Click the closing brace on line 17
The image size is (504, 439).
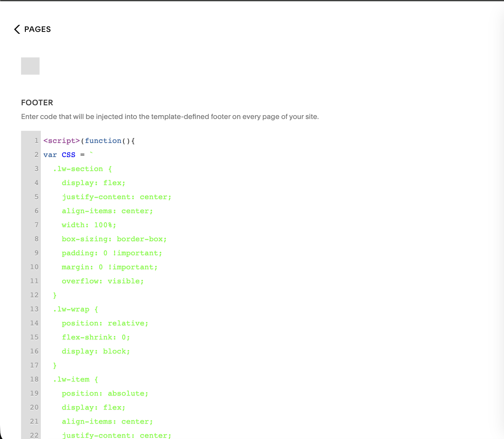point(55,365)
